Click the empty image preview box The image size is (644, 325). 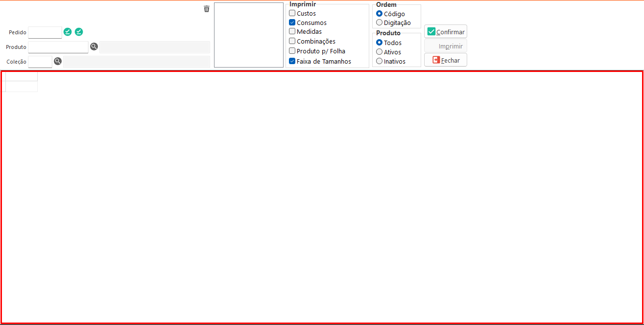coord(249,35)
